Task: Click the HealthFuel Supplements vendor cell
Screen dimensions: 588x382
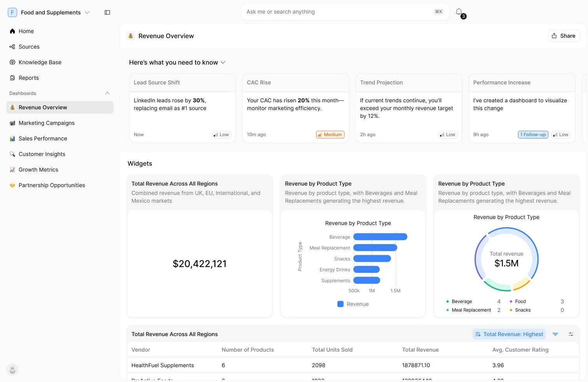Action: [163, 365]
